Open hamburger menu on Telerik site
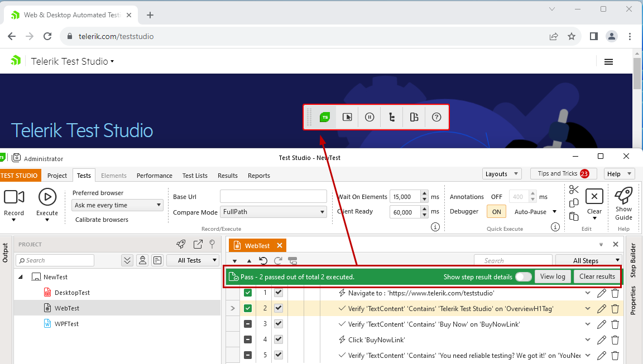 (608, 62)
